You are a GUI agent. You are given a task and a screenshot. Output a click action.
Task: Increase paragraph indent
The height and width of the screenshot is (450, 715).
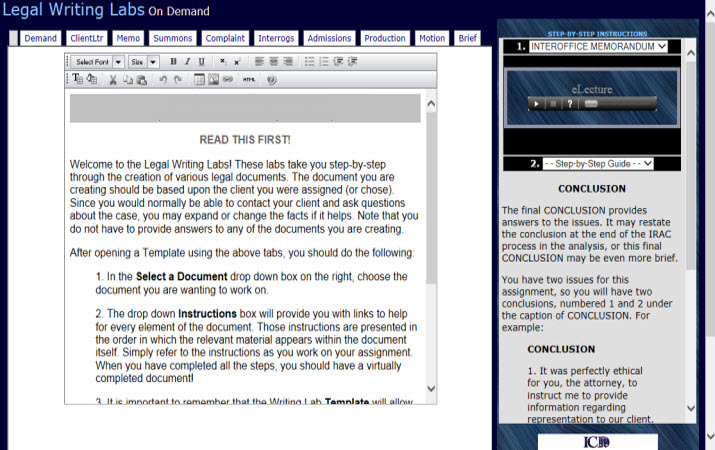coord(352,62)
